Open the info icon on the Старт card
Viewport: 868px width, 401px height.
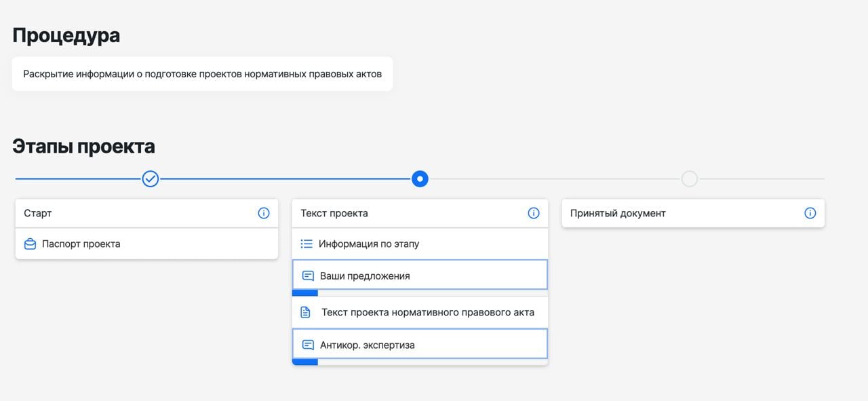pos(264,212)
